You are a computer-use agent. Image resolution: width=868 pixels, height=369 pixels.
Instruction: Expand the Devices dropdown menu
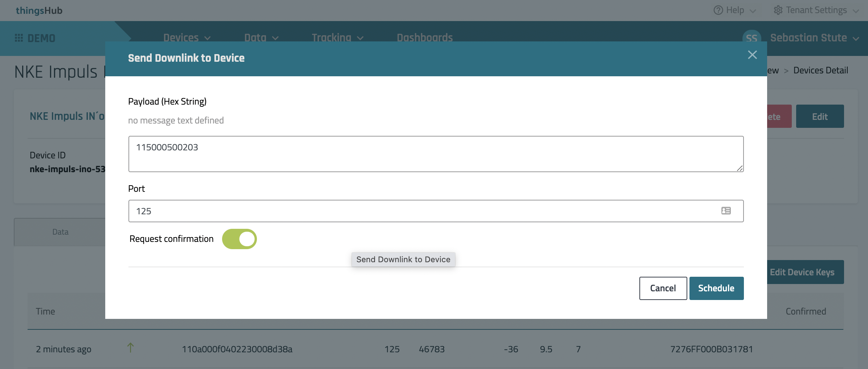(x=187, y=38)
